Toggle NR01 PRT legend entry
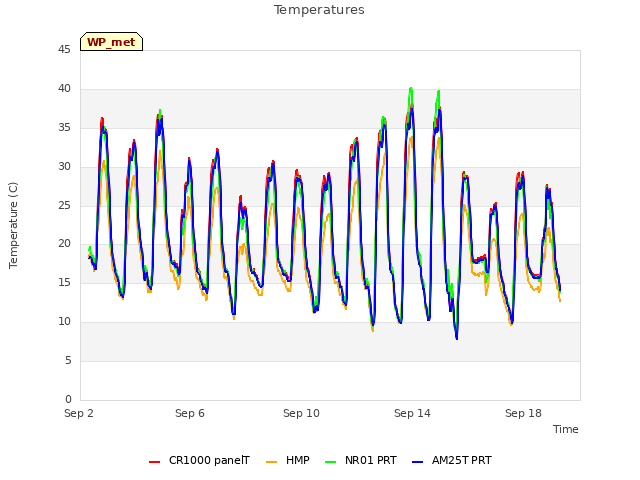The height and width of the screenshot is (480, 640). (361, 460)
